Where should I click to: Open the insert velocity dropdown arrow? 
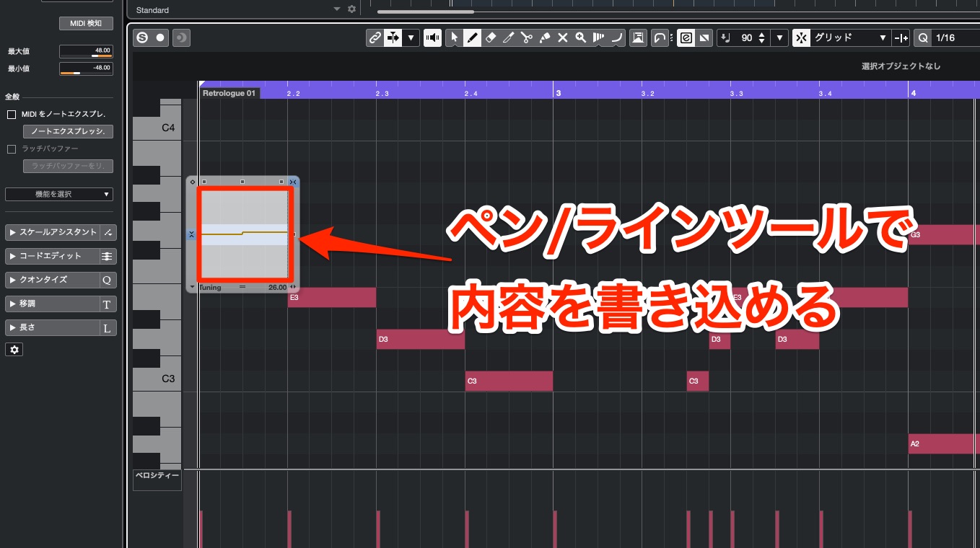(x=779, y=37)
